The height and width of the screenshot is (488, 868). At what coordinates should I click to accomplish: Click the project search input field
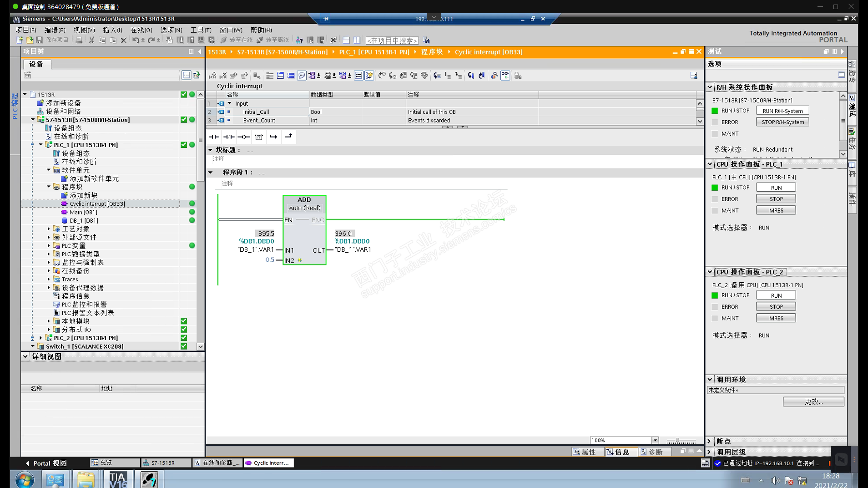[392, 41]
